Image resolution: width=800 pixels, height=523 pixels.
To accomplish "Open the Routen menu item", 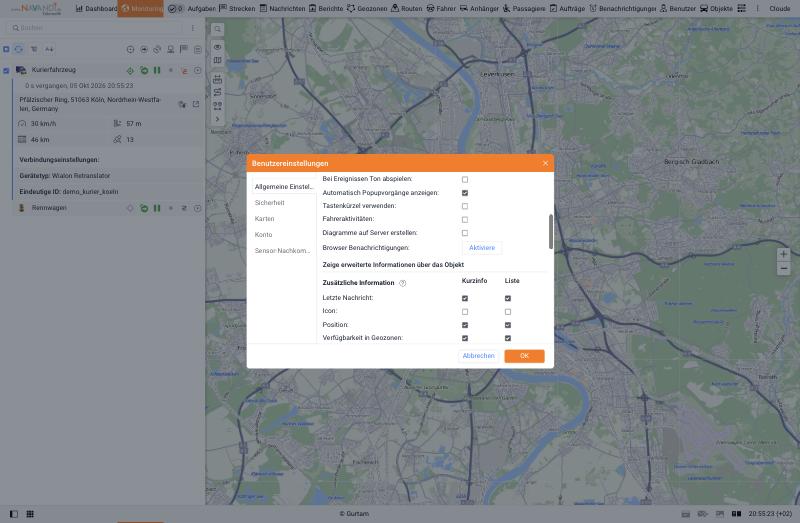I will pos(407,8).
